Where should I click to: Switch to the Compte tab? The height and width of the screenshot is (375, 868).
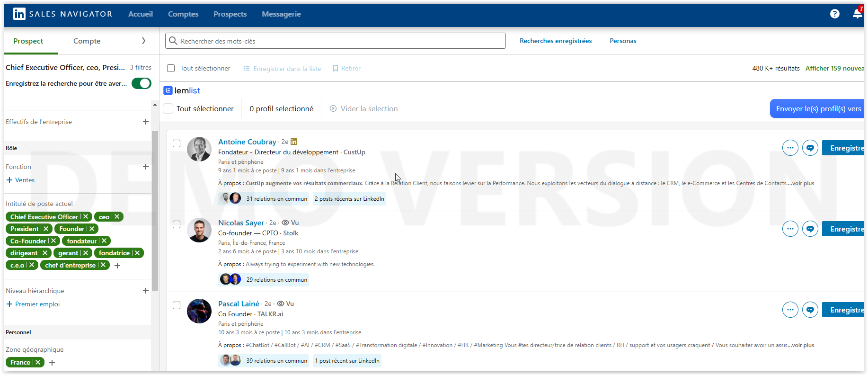87,41
